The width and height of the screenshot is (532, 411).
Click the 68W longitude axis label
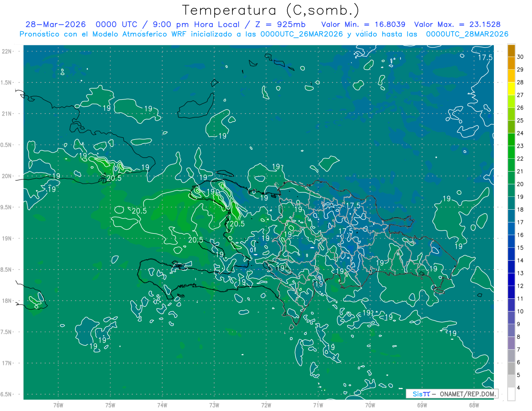(474, 405)
